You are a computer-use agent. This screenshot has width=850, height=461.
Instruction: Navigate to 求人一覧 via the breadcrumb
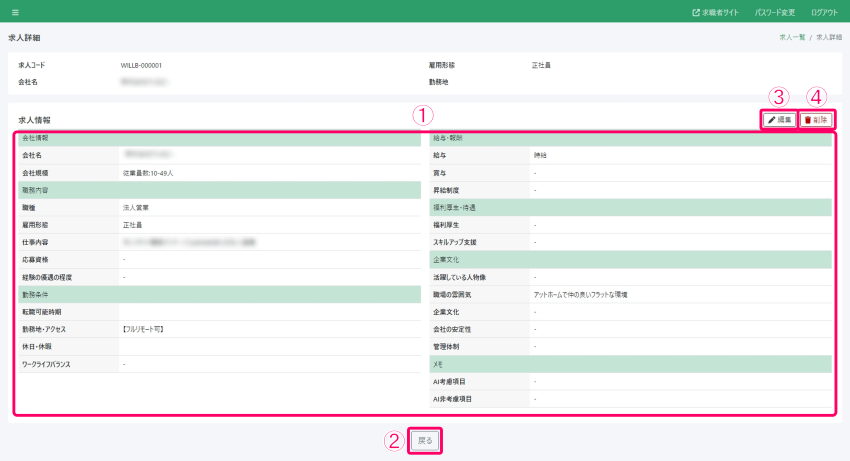[792, 37]
